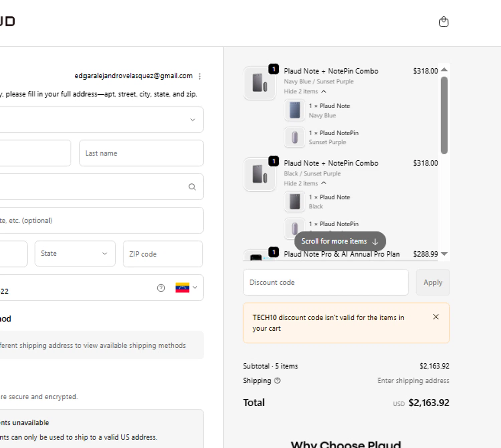Image resolution: width=501 pixels, height=448 pixels.
Task: Click the Sunset Purple NotePin thumbnail under Navy combo
Action: tap(295, 137)
